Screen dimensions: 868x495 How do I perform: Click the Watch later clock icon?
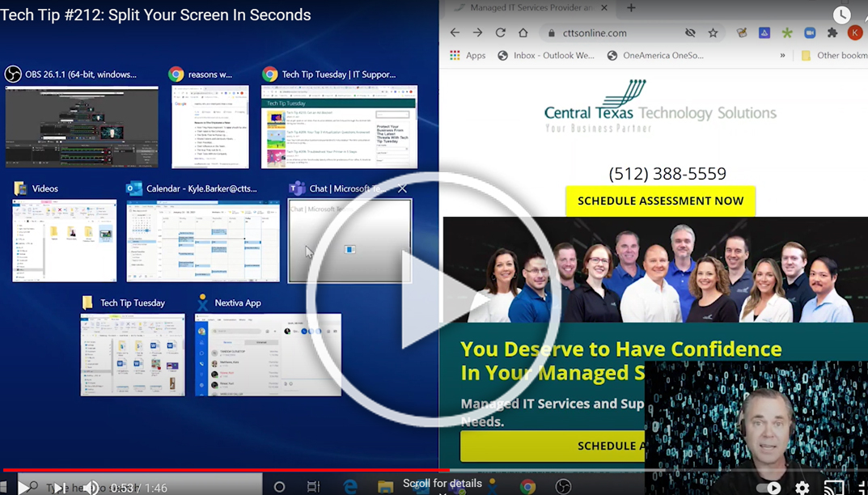(x=841, y=15)
